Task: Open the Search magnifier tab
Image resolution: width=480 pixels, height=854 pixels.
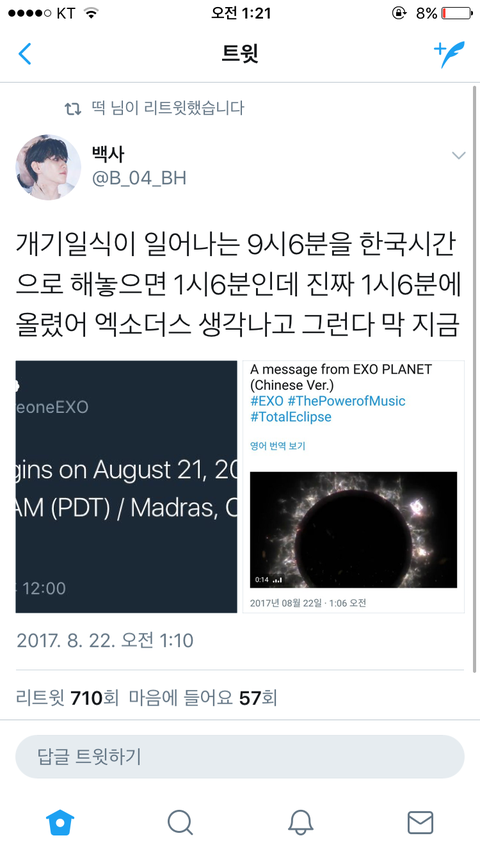Action: (180, 822)
